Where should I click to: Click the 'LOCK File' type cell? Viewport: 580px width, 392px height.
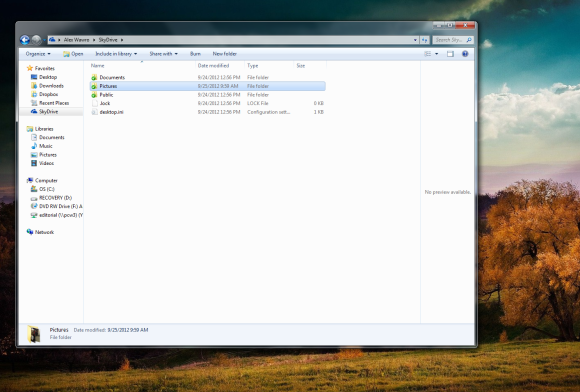pos(258,104)
